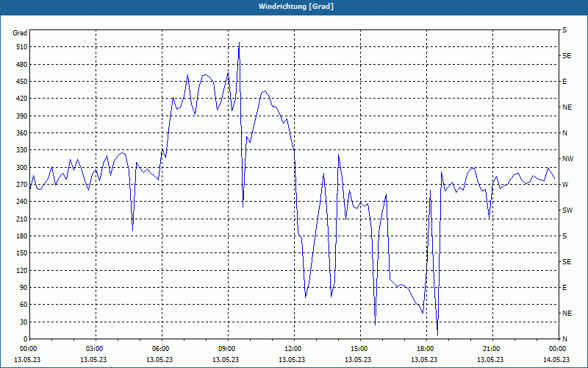Image resolution: width=588 pixels, height=368 pixels.
Task: Select the 09:00 time axis label
Action: [x=226, y=349]
